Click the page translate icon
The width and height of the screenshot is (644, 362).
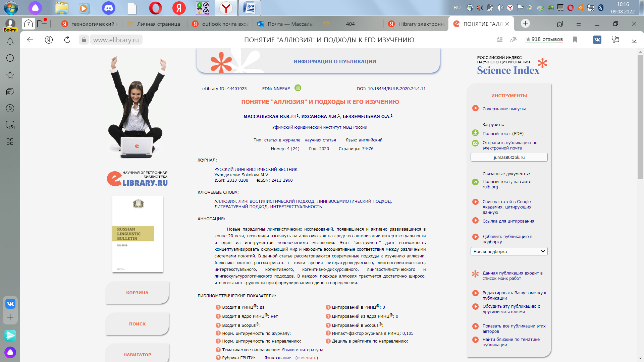point(513,40)
